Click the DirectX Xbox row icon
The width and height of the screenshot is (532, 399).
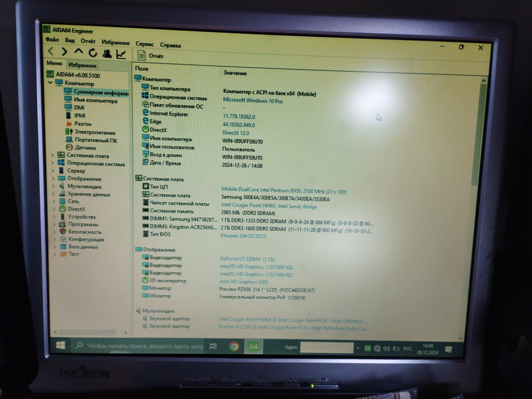tap(145, 129)
